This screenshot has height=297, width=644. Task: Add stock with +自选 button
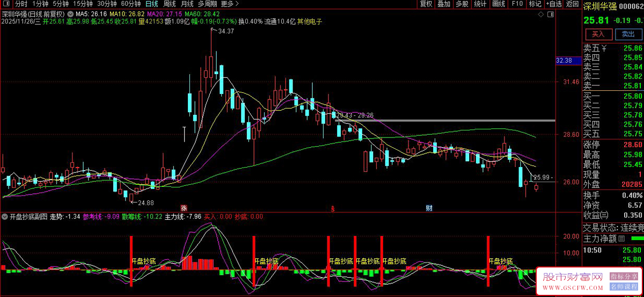click(553, 4)
